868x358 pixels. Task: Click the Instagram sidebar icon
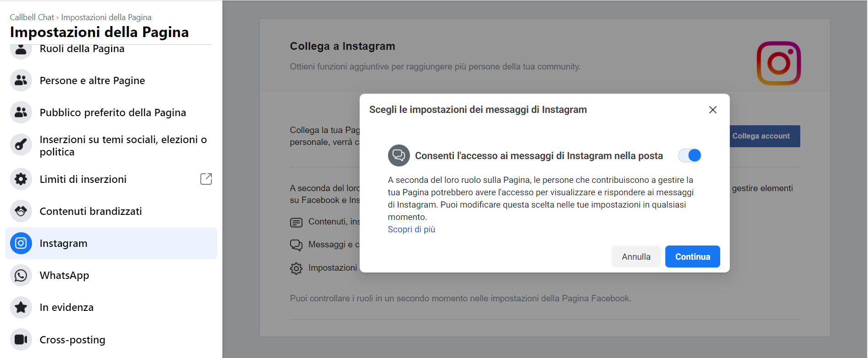pyautogui.click(x=21, y=243)
